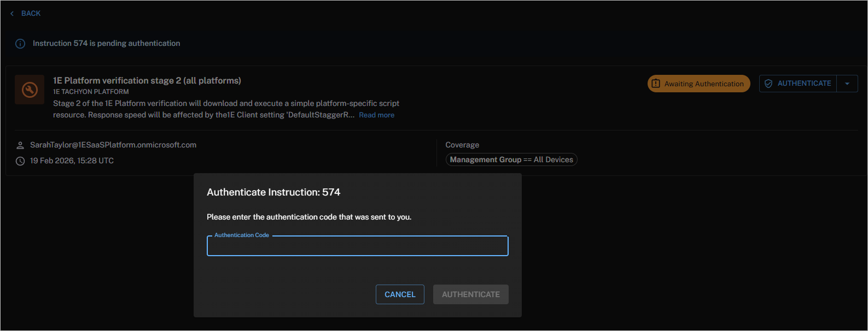Click the back chevron arrow icon

pos(12,14)
